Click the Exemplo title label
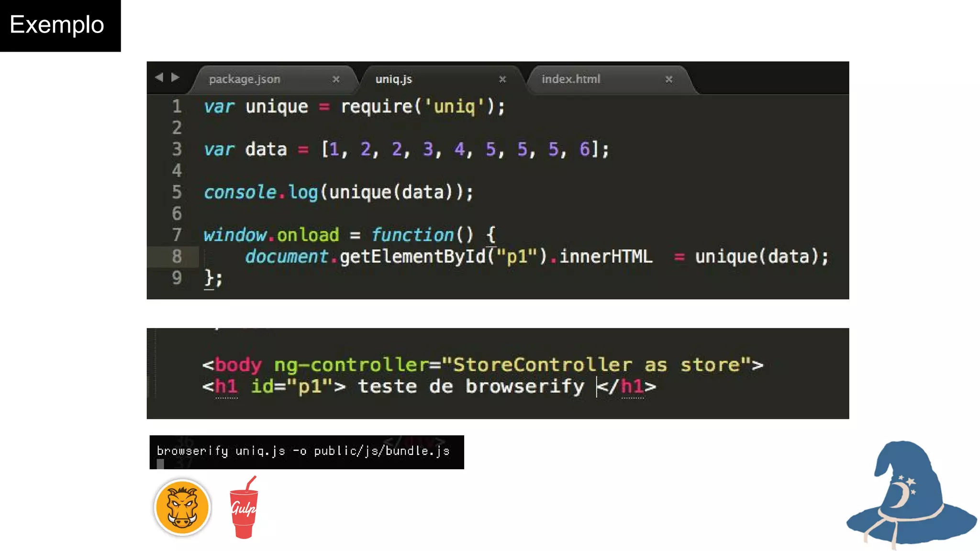This screenshot has height=551, width=980. (57, 25)
